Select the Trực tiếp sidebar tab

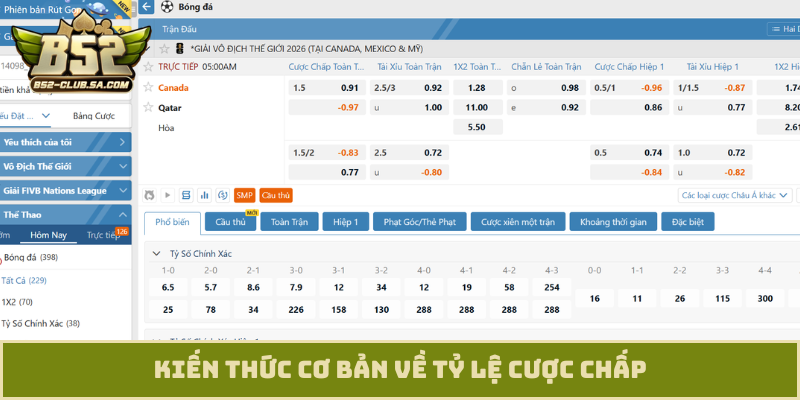103,235
